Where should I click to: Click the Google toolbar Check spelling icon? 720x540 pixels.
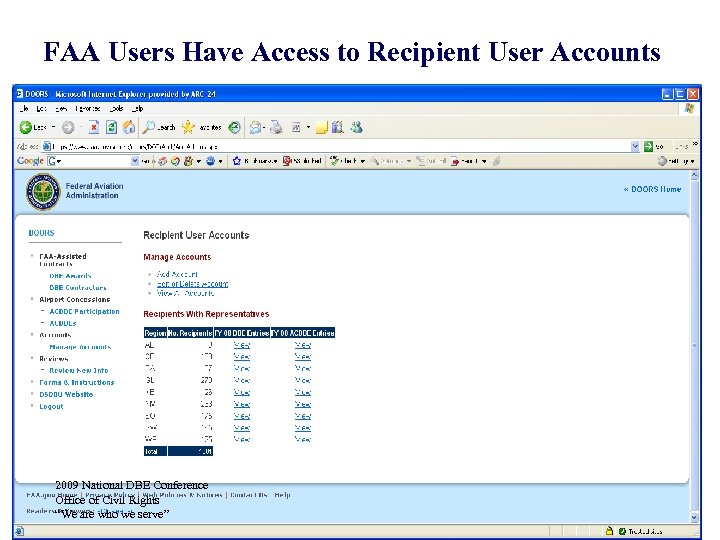point(334,161)
